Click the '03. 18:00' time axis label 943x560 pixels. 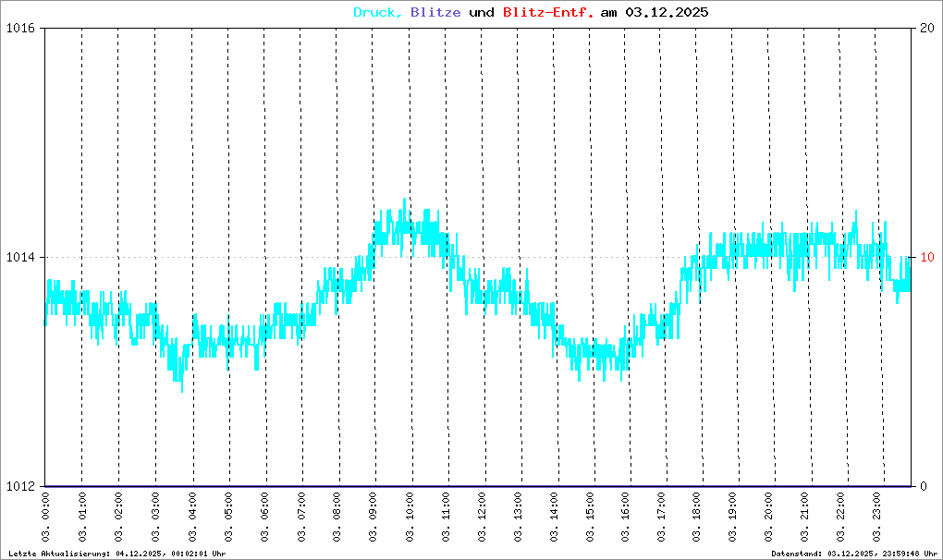[696, 517]
